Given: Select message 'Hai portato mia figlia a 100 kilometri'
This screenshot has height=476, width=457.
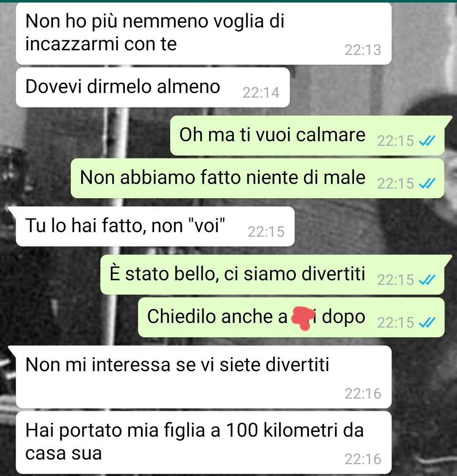Looking at the screenshot, I should [204, 442].
